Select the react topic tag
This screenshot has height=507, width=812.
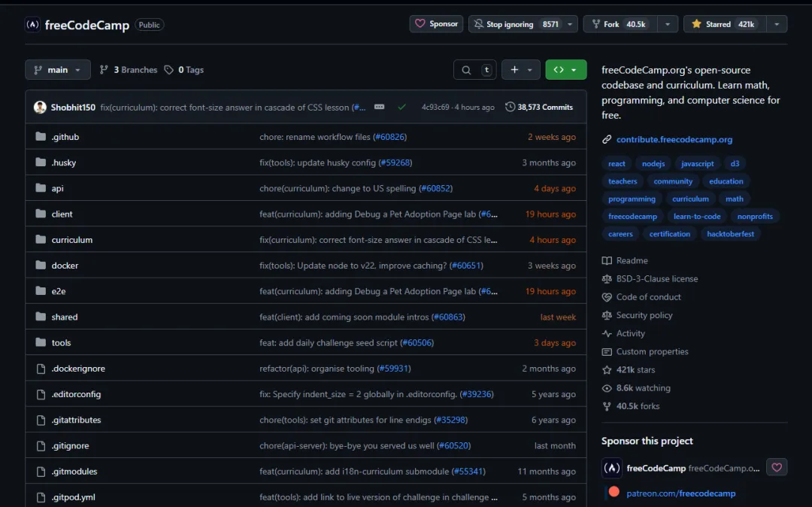click(x=617, y=164)
